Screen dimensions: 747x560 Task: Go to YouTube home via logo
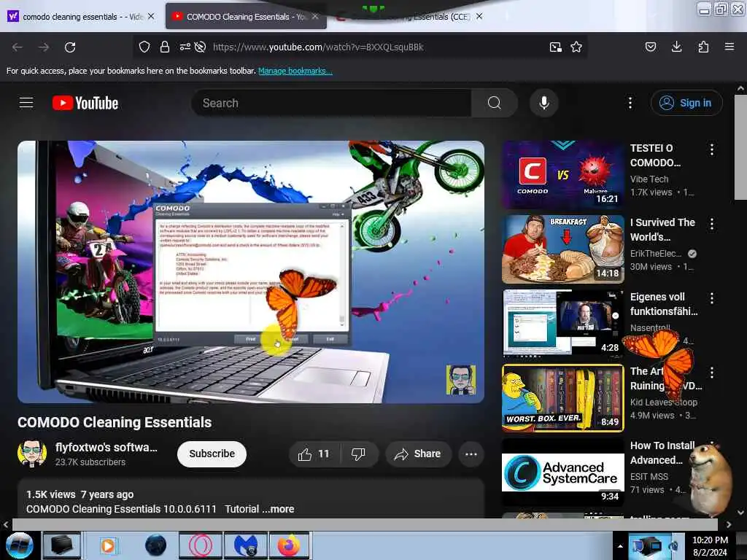(x=85, y=103)
